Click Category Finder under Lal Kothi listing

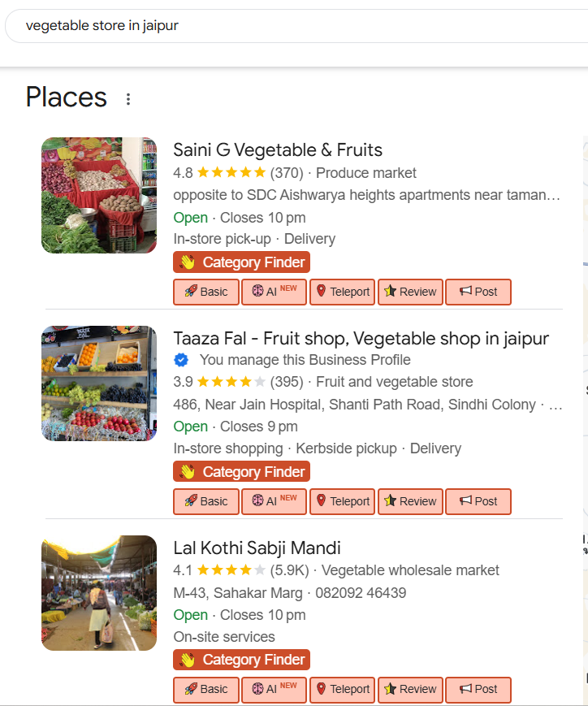coord(241,660)
